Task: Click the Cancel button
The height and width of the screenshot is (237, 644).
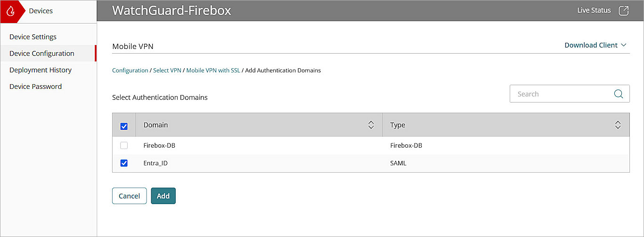Action: [x=129, y=196]
